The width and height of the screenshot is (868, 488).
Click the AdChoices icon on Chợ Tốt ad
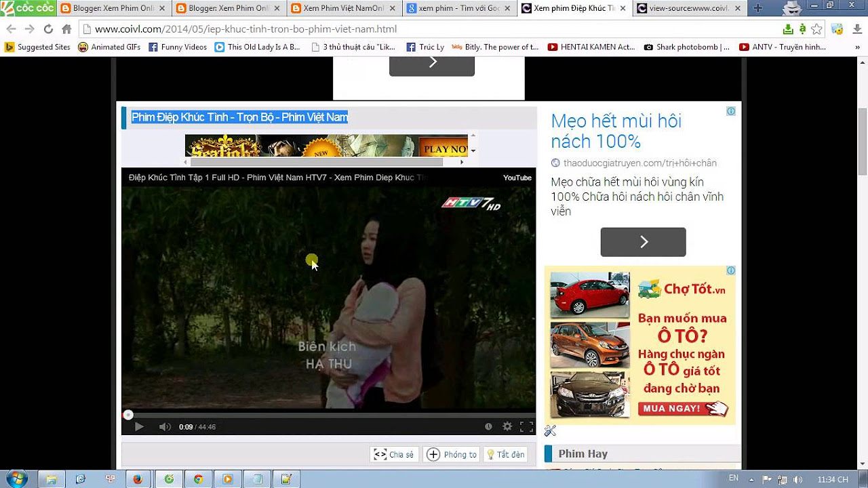(731, 270)
